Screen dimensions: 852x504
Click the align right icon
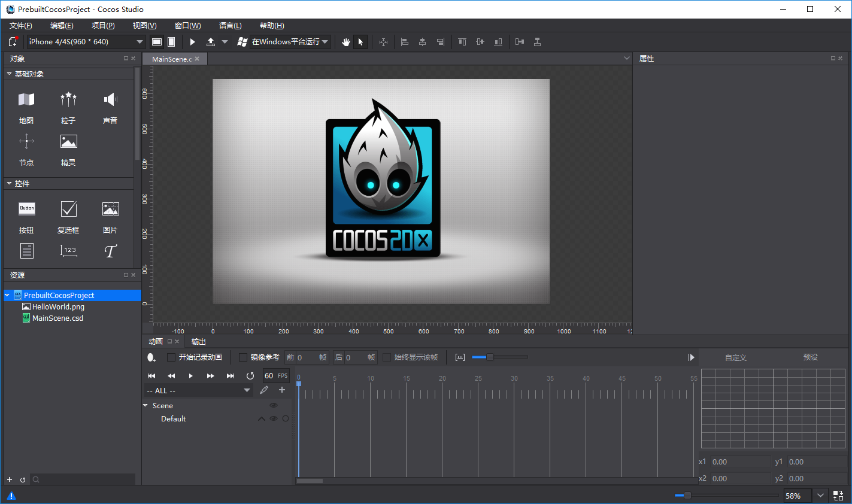click(441, 42)
